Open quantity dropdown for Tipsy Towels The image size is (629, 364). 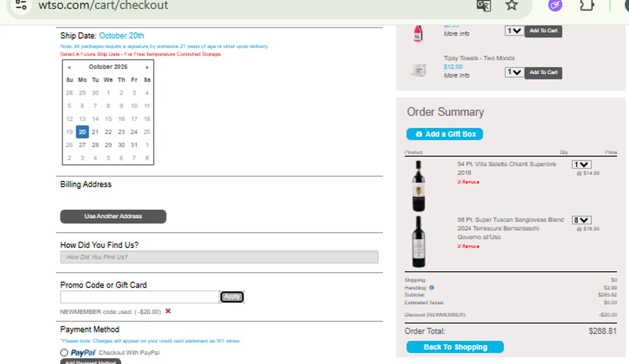pyautogui.click(x=514, y=72)
